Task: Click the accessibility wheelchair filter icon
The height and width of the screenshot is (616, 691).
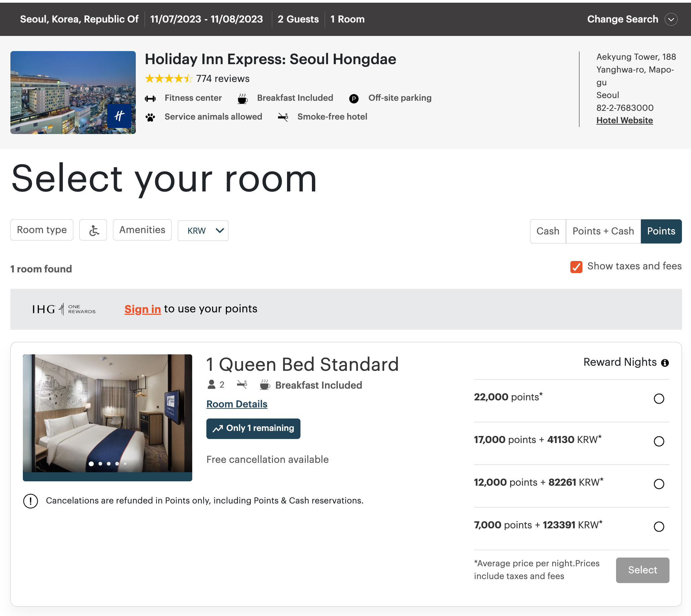Action: tap(93, 230)
